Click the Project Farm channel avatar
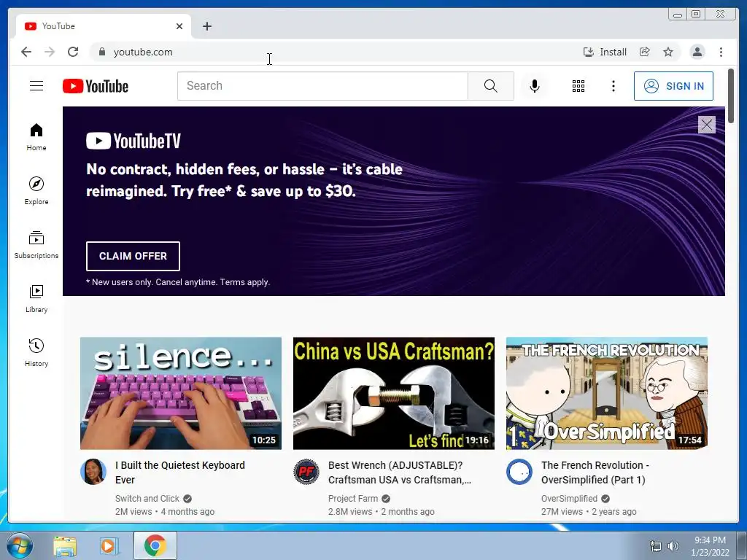Image resolution: width=747 pixels, height=560 pixels. (x=306, y=472)
